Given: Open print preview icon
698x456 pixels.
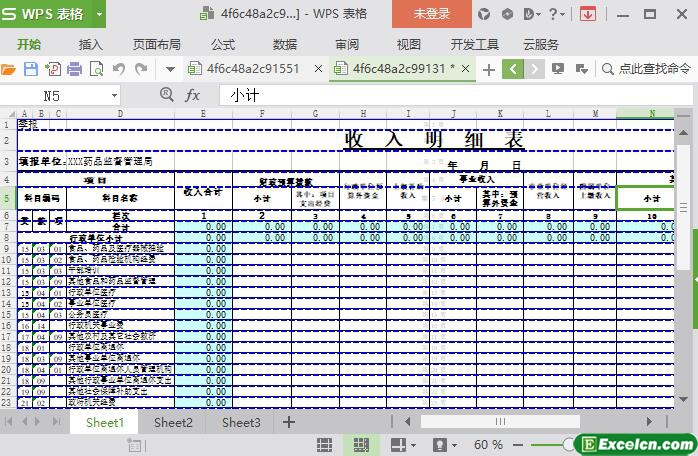Looking at the screenshot, I should tap(96, 69).
